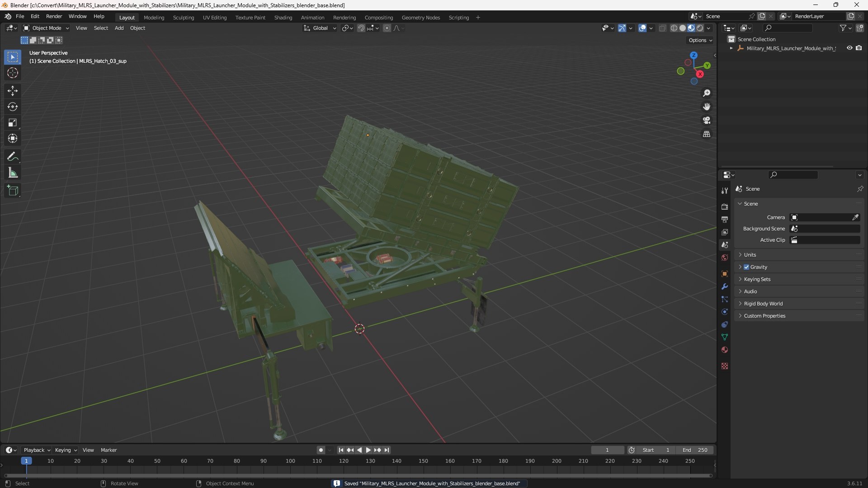The image size is (868, 488).
Task: Open the Object Mode dropdown
Action: point(46,28)
